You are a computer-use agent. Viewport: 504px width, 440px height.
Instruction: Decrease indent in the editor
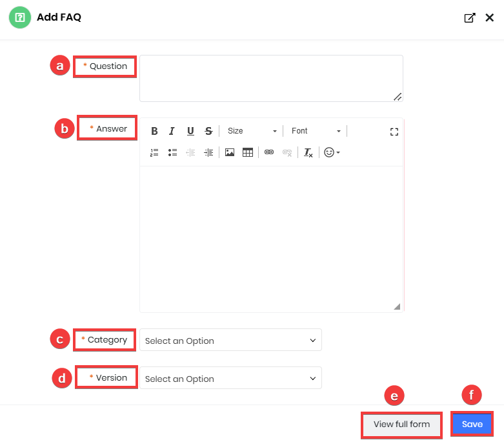coord(190,152)
